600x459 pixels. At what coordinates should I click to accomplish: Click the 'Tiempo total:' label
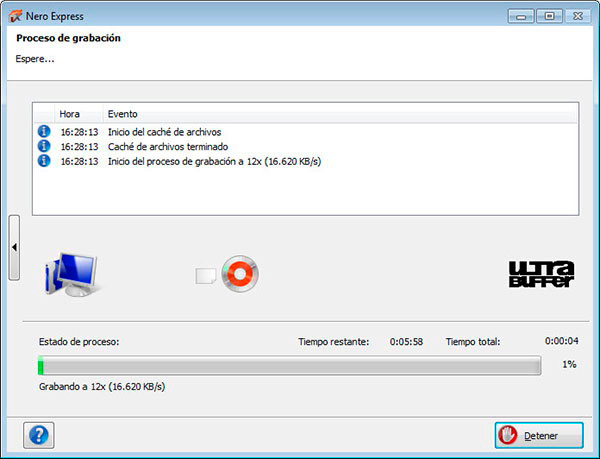[473, 342]
